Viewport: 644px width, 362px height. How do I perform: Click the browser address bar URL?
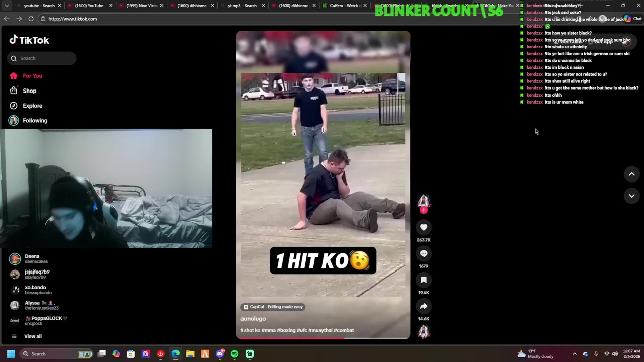72,19
